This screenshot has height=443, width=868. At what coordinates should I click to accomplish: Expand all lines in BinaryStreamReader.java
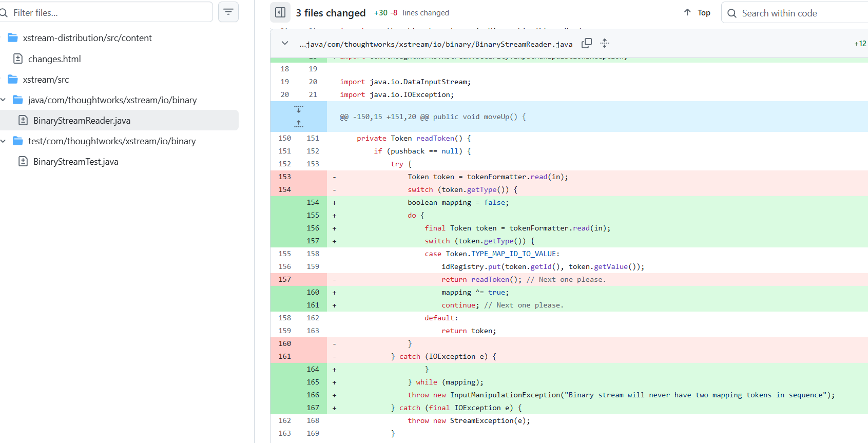click(x=605, y=44)
